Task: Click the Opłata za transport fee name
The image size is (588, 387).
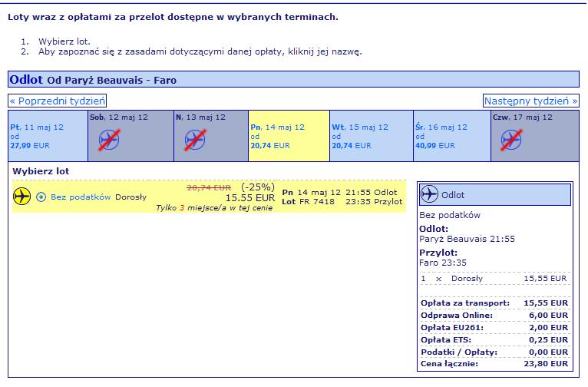Action: tap(465, 303)
